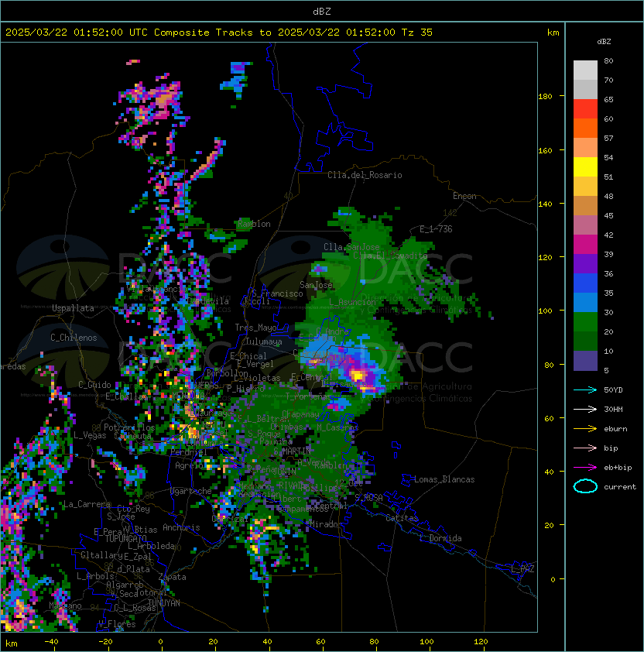Click the 'Clla.del_Rosario' map label

tap(365, 175)
